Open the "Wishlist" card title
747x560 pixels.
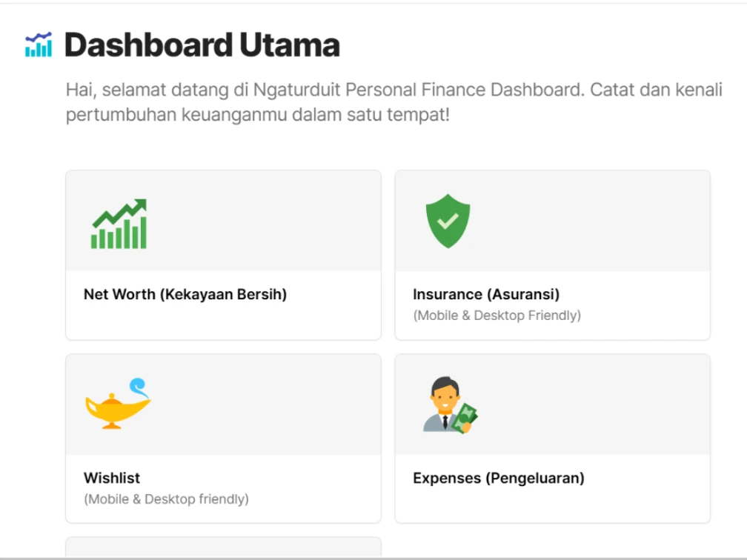tap(112, 478)
